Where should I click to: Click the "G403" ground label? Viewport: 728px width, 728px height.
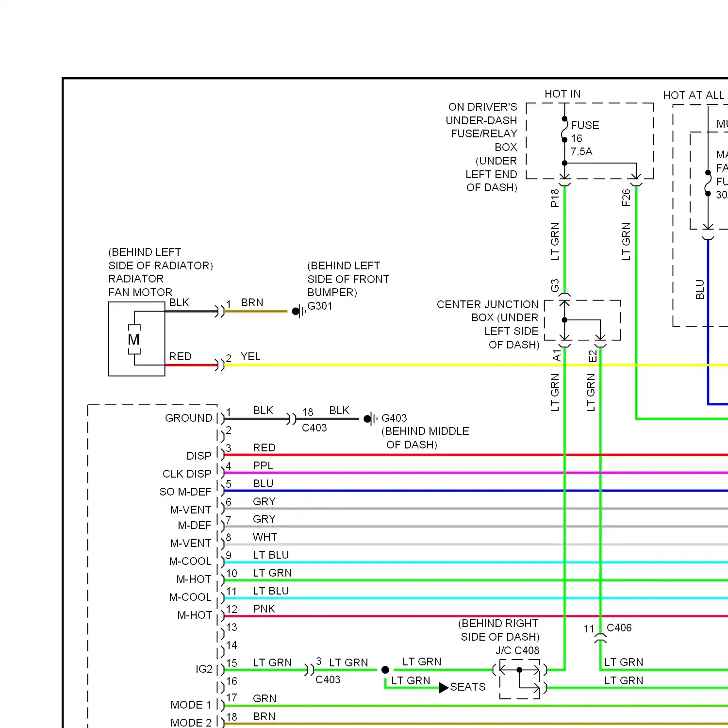pyautogui.click(x=394, y=418)
